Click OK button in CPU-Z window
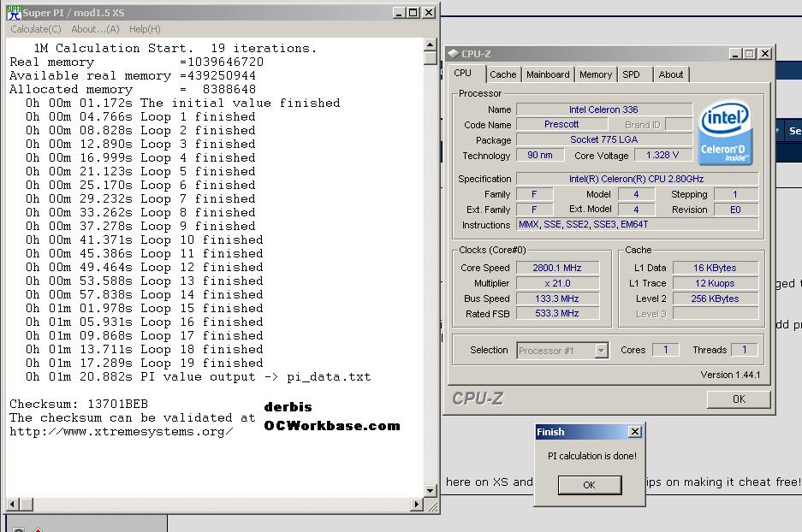Image resolution: width=802 pixels, height=532 pixels. (x=739, y=399)
